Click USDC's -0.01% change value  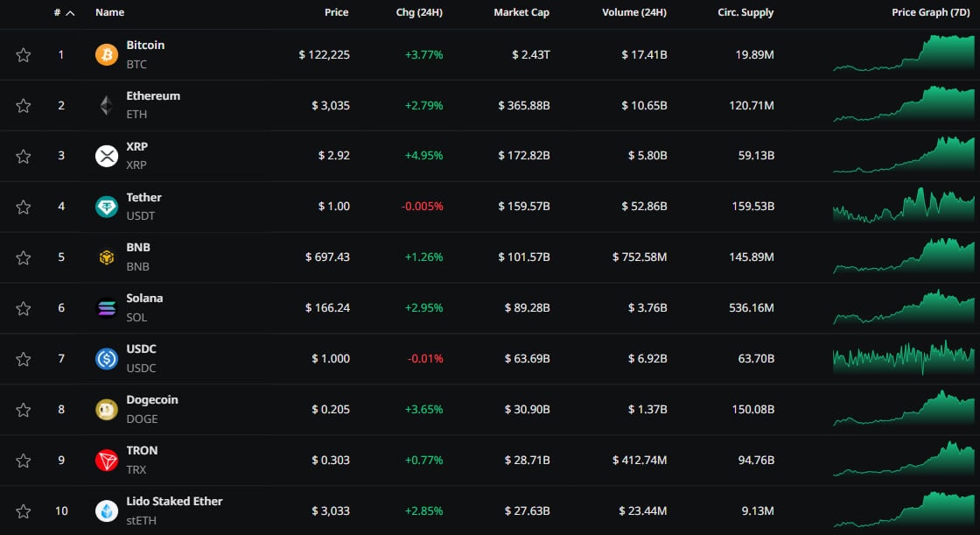(x=425, y=358)
